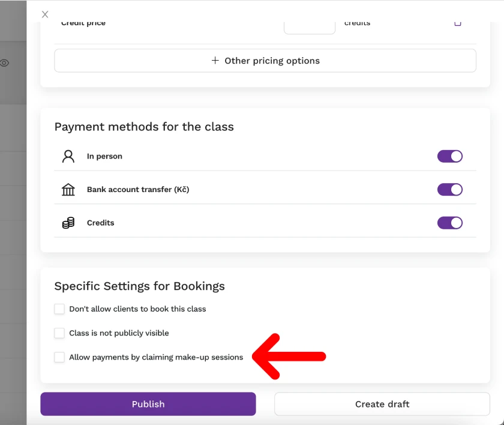Click the plus icon before Other pricing options
Screen dimensions: 504x425
(x=215, y=61)
